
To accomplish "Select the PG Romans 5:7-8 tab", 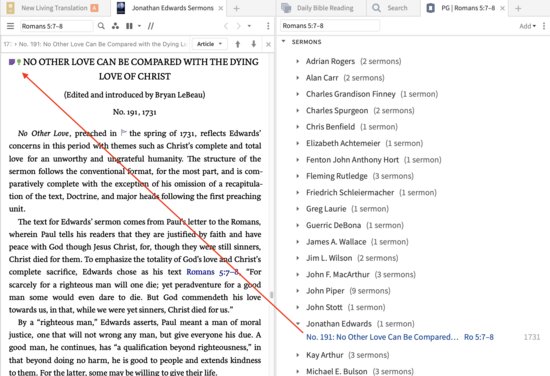I will click(x=468, y=8).
